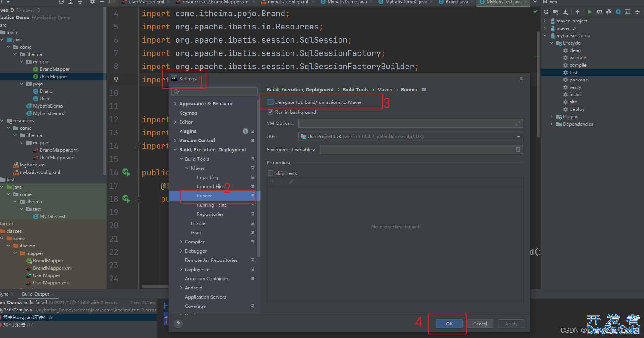Click Generate Sources and Update Folders icon

pyautogui.click(x=556, y=12)
